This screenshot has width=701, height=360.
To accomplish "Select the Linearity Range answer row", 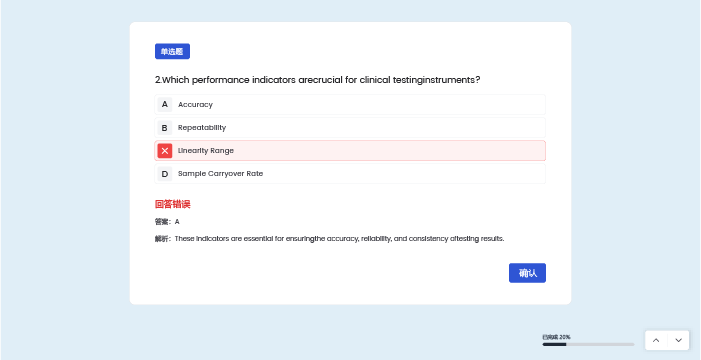I will tap(350, 151).
